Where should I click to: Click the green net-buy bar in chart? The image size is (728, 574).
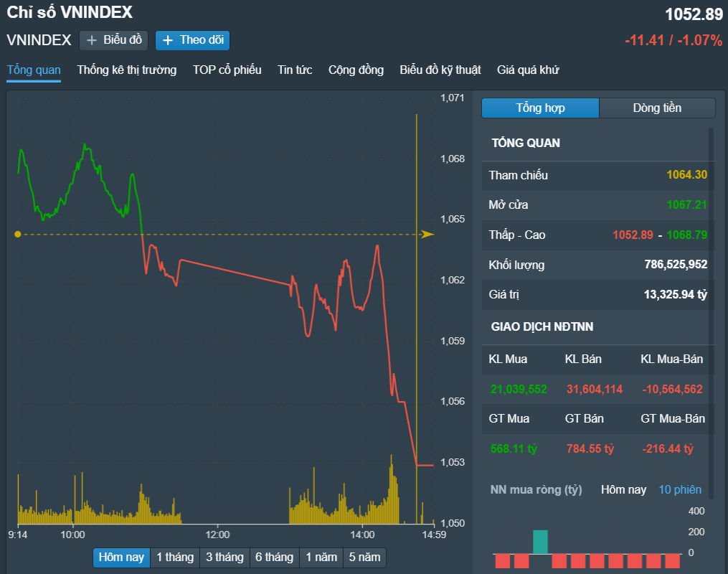point(540,542)
